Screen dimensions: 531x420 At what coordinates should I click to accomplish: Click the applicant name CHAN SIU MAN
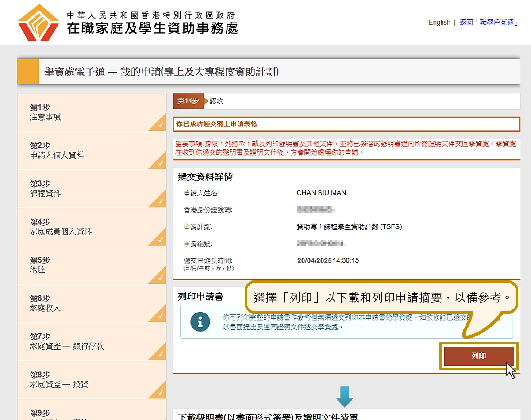321,193
